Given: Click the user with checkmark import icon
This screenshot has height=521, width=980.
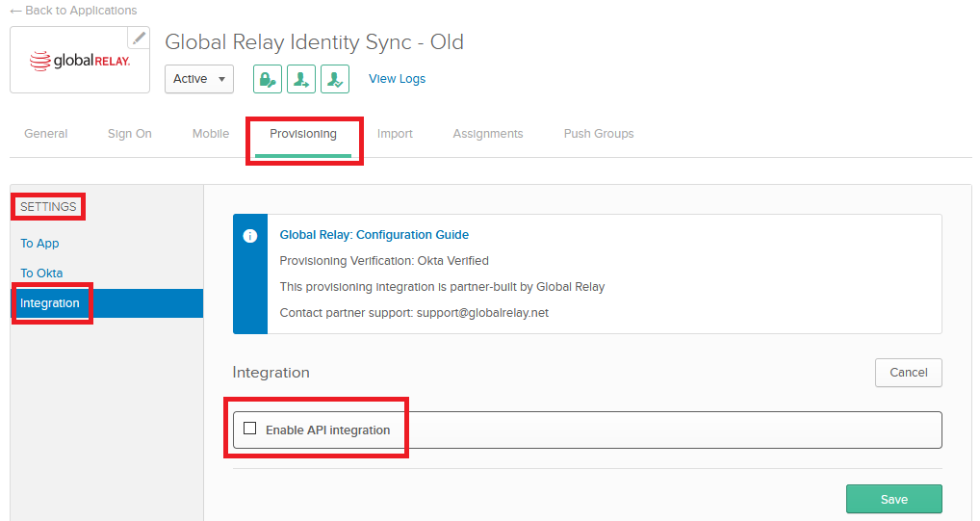Looking at the screenshot, I should point(335,79).
